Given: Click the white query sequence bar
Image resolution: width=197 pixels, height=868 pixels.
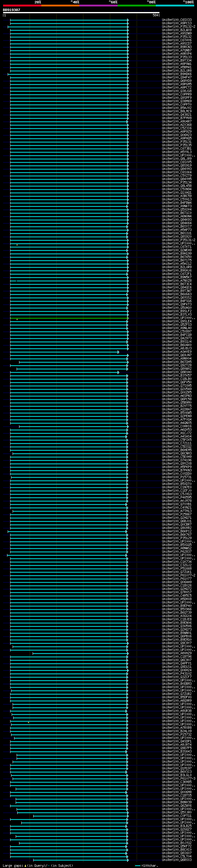Looking at the screenshot, I should pyautogui.click(x=81, y=13).
